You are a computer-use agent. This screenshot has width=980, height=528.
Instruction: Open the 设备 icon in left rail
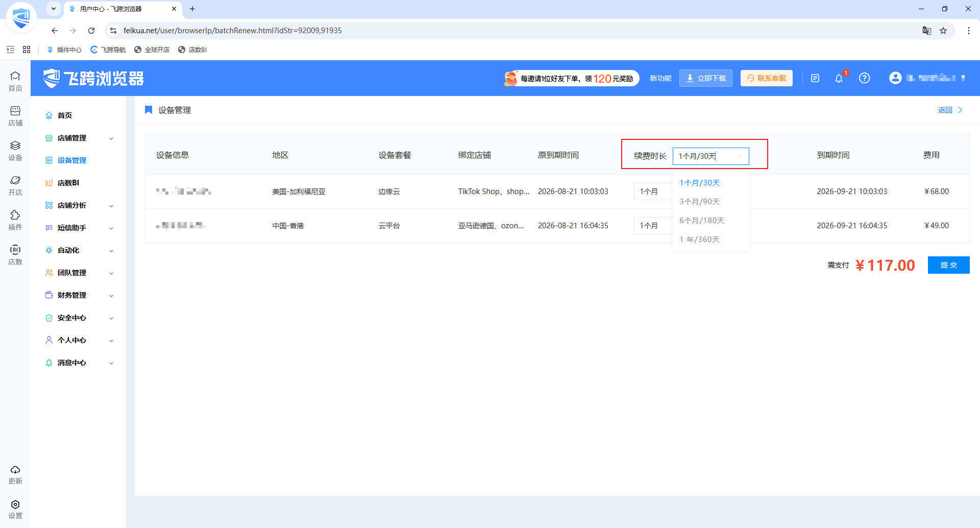(x=15, y=151)
